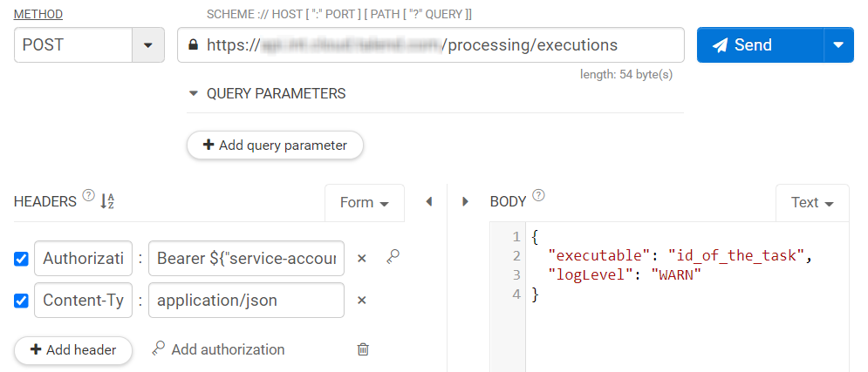Open the body help question icon
Screen dimensions: 868x372
coord(538,195)
